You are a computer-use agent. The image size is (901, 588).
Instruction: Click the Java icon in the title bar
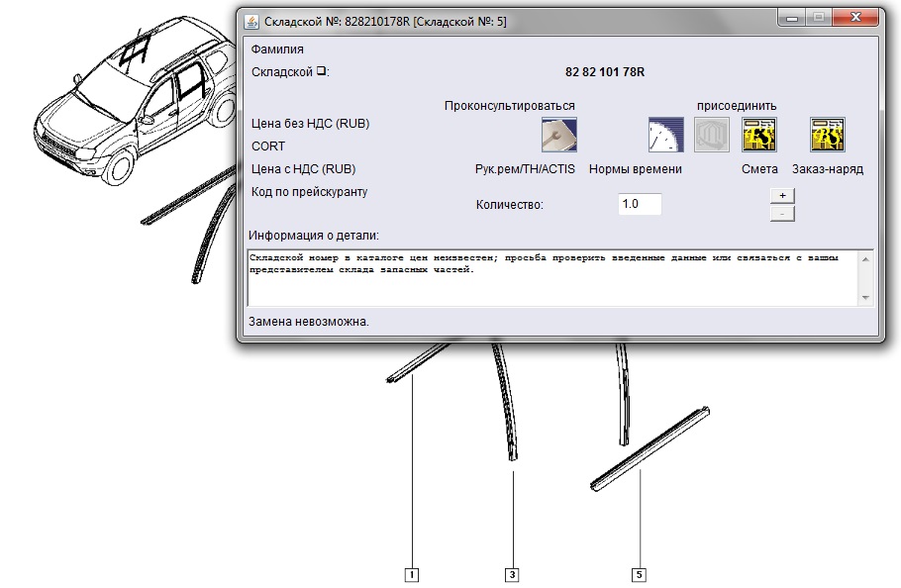click(251, 21)
